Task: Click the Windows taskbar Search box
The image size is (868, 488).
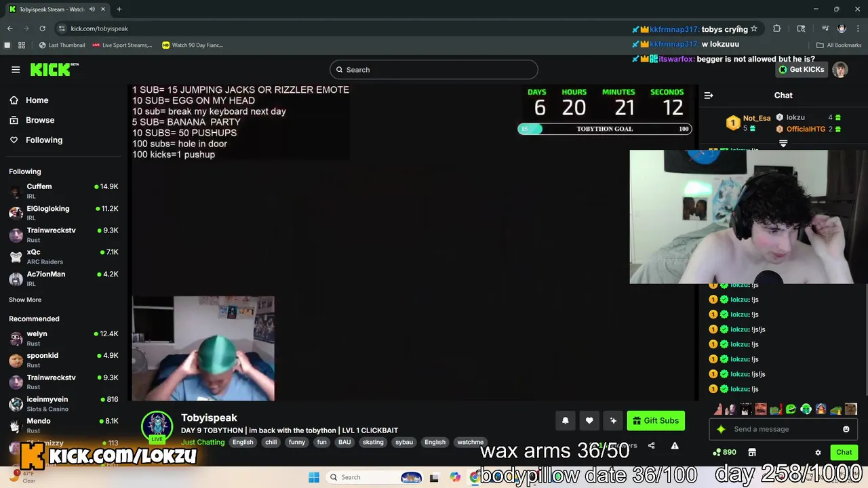Action: click(x=374, y=477)
